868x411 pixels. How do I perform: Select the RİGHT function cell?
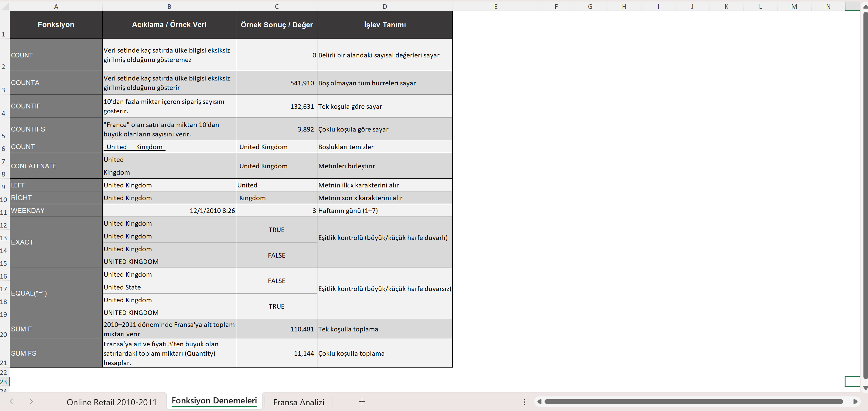point(56,198)
